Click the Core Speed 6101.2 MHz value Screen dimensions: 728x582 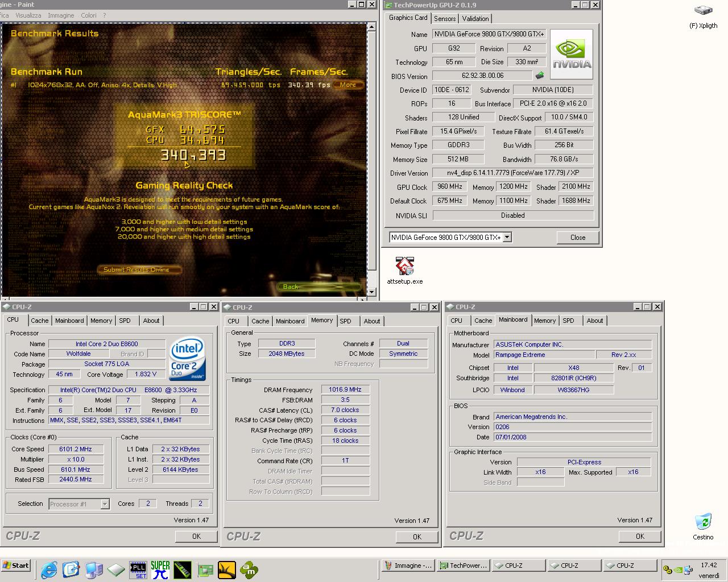tap(75, 449)
